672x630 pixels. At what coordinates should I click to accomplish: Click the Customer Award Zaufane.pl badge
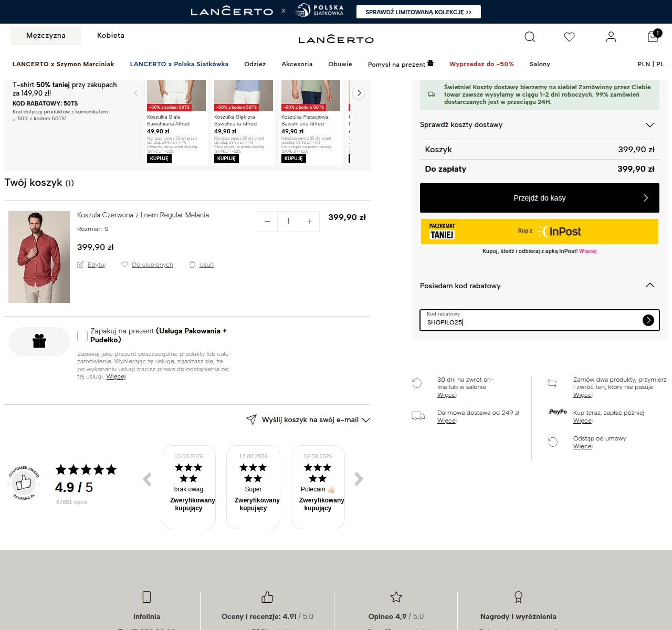[x=24, y=482]
